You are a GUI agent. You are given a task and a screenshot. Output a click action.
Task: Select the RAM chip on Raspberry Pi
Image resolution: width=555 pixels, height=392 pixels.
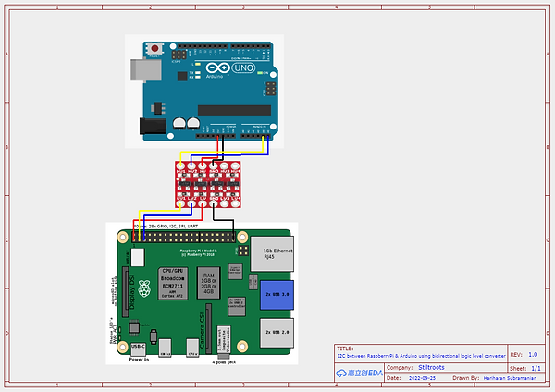coord(209,283)
